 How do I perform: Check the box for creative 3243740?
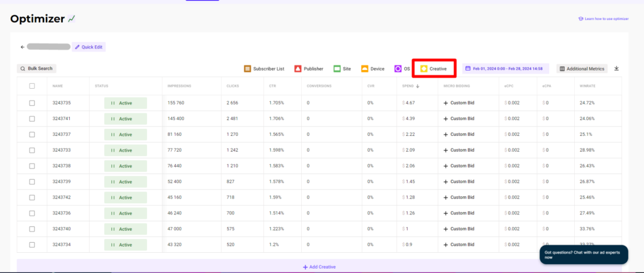pyautogui.click(x=32, y=229)
